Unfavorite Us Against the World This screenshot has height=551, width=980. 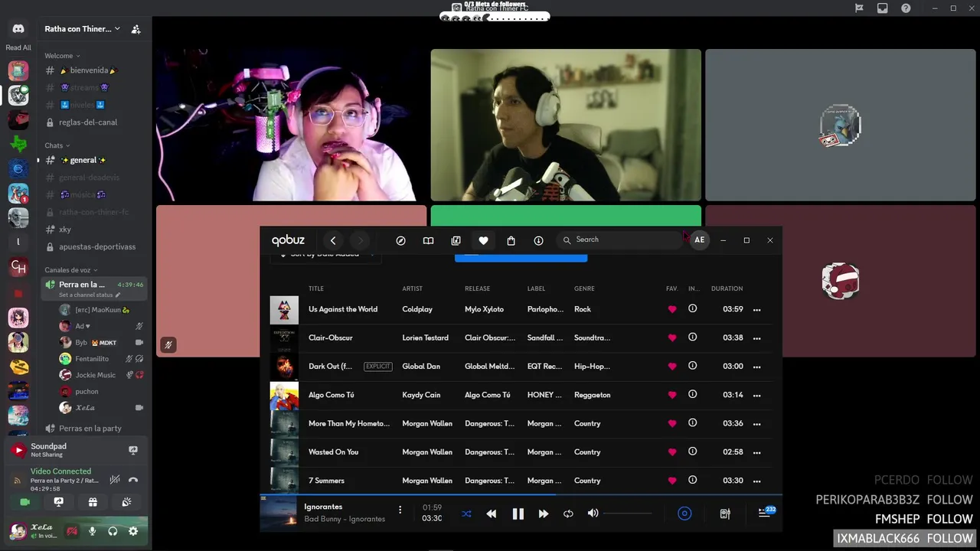tap(672, 310)
